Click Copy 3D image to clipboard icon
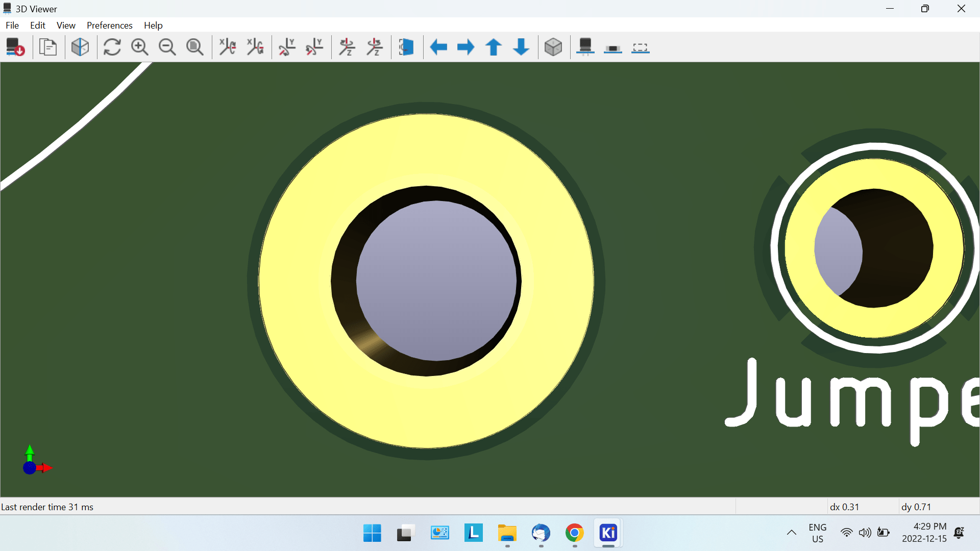The height and width of the screenshot is (551, 980). click(x=48, y=47)
